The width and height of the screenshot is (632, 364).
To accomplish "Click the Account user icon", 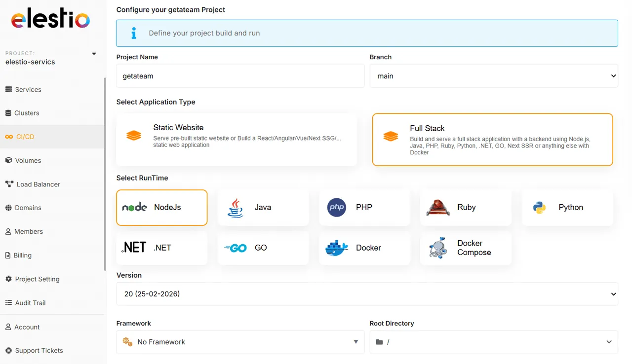I will coord(8,327).
